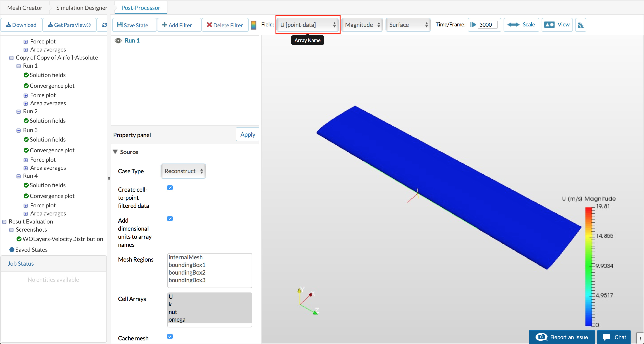
Task: Switch to the Mesh Creator tab
Action: (x=25, y=8)
